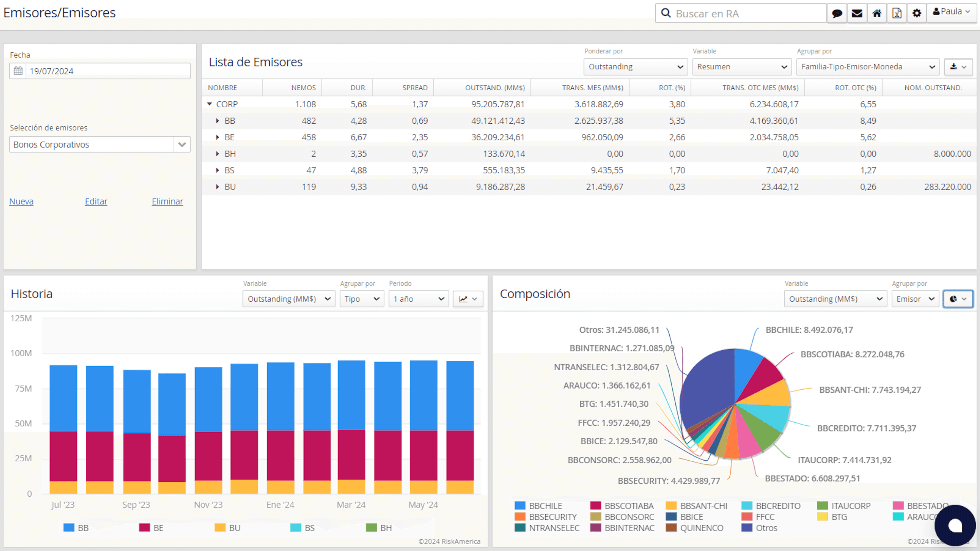980x551 pixels.
Task: Toggle BU legend swatch in Historia
Action: [x=220, y=528]
